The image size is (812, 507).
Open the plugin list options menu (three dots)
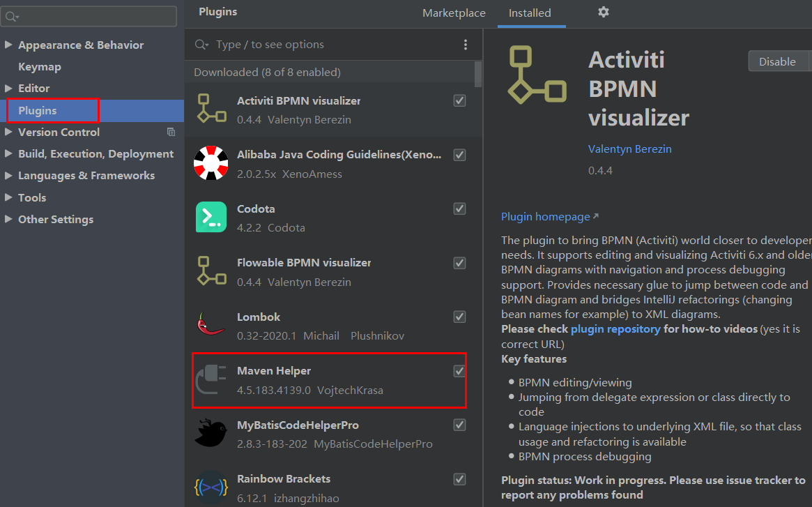(x=466, y=45)
